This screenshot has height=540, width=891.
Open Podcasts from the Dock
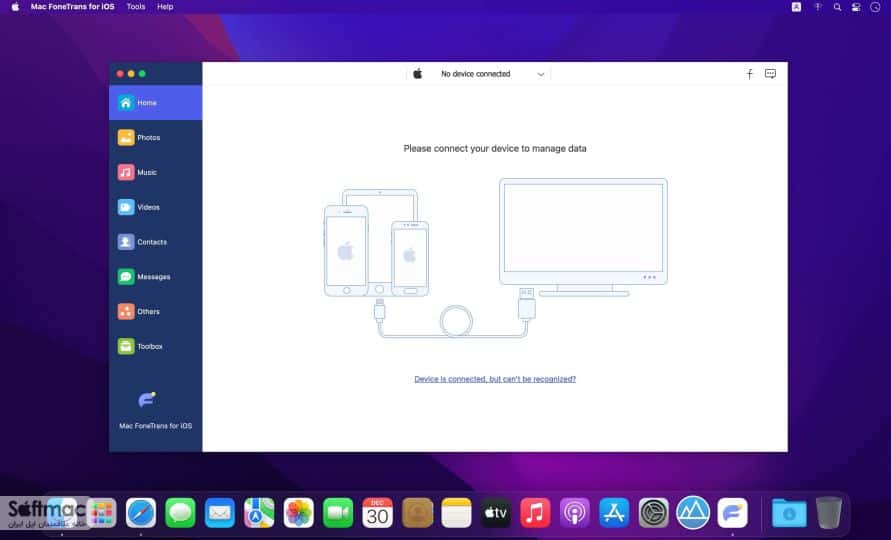click(574, 513)
